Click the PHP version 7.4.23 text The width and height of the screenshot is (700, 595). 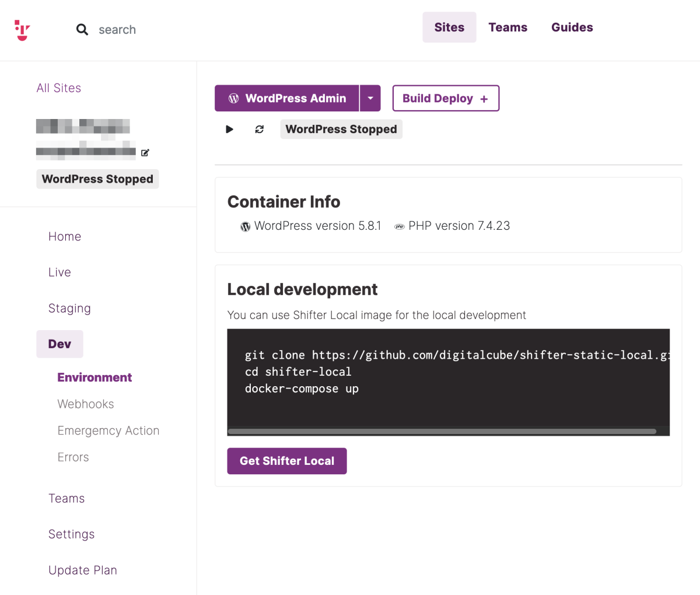(x=459, y=226)
